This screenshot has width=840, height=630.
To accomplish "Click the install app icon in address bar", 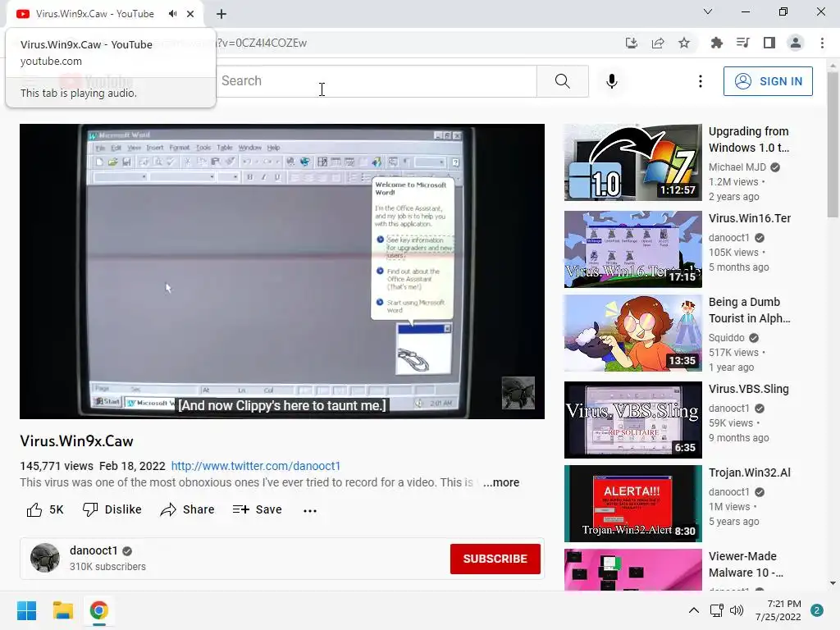I will [x=632, y=43].
